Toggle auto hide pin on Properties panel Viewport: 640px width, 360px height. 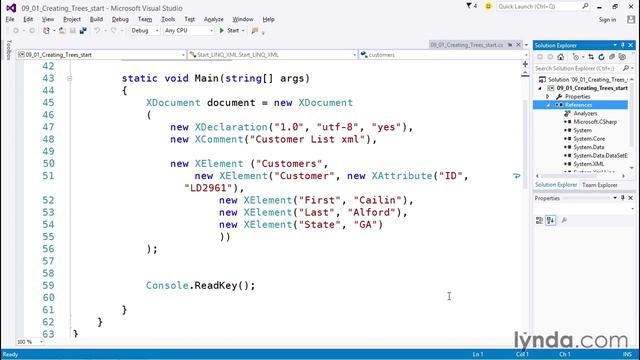point(623,198)
